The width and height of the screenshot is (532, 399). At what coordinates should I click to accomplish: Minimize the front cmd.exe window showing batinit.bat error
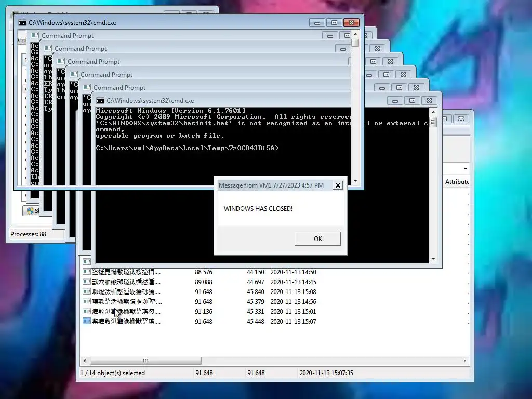click(x=395, y=101)
